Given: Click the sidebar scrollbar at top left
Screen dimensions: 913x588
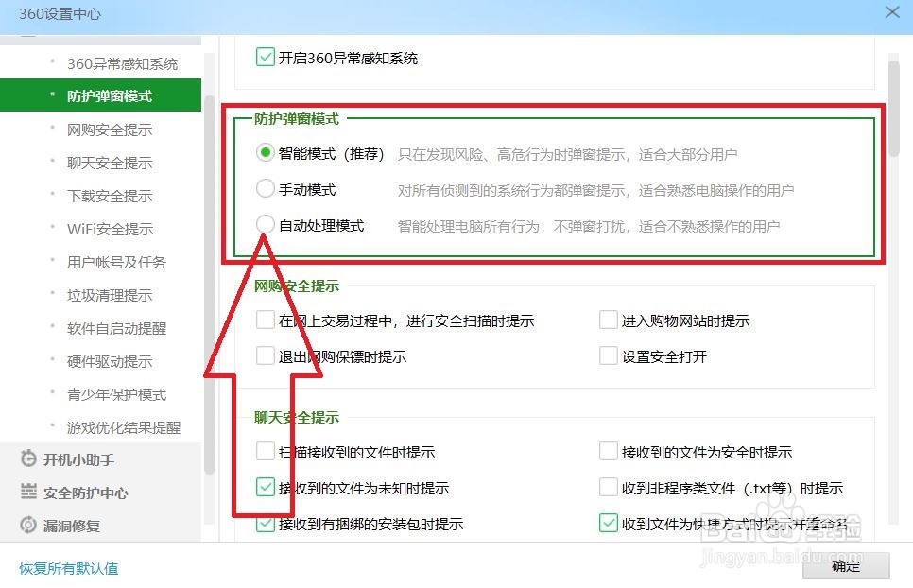Looking at the screenshot, I should (101, 38).
